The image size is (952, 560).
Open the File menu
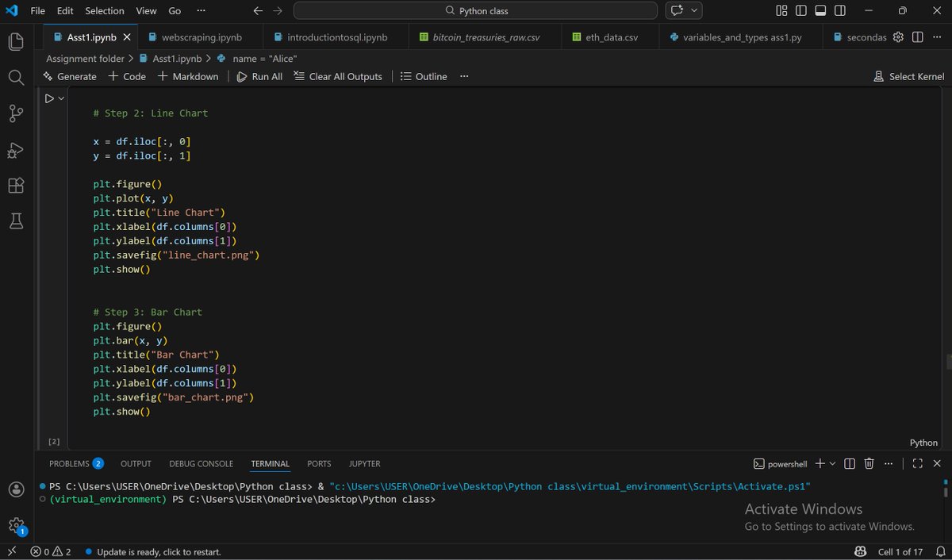pyautogui.click(x=37, y=11)
